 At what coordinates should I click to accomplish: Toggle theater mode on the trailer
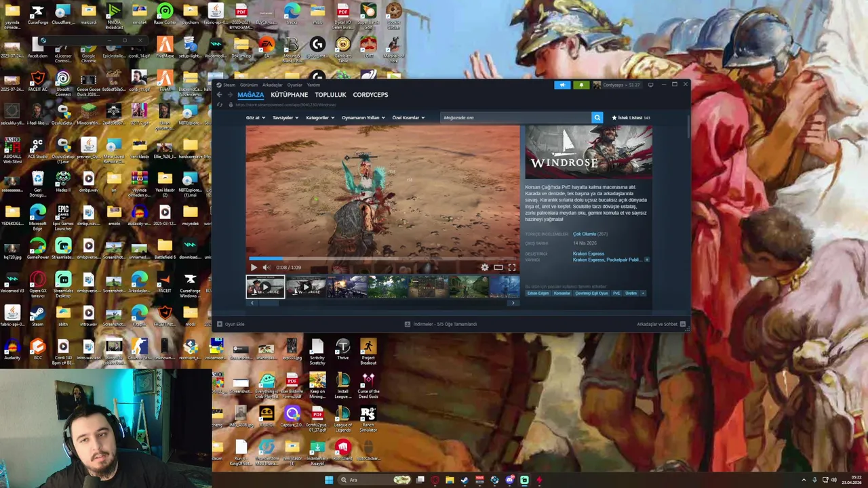click(x=498, y=268)
